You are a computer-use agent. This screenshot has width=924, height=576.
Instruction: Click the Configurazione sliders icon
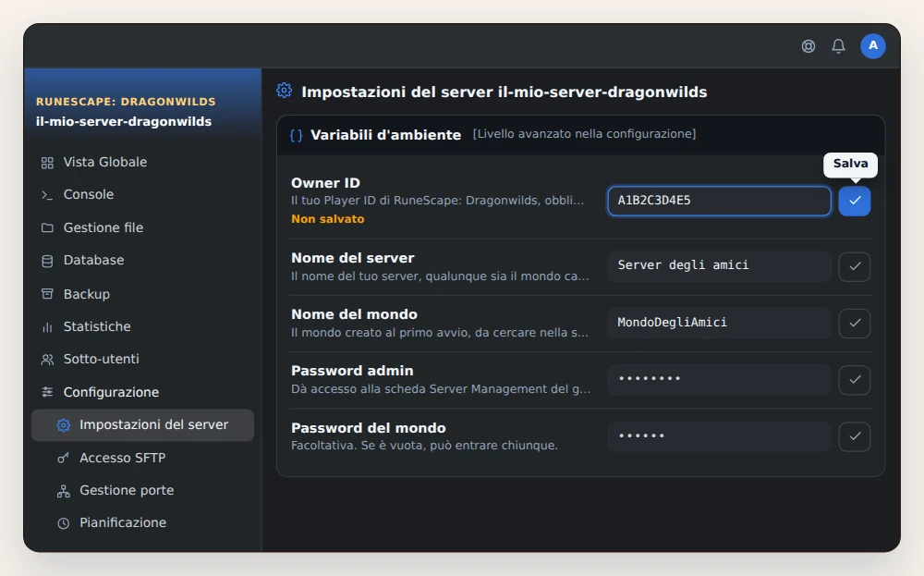(x=47, y=392)
